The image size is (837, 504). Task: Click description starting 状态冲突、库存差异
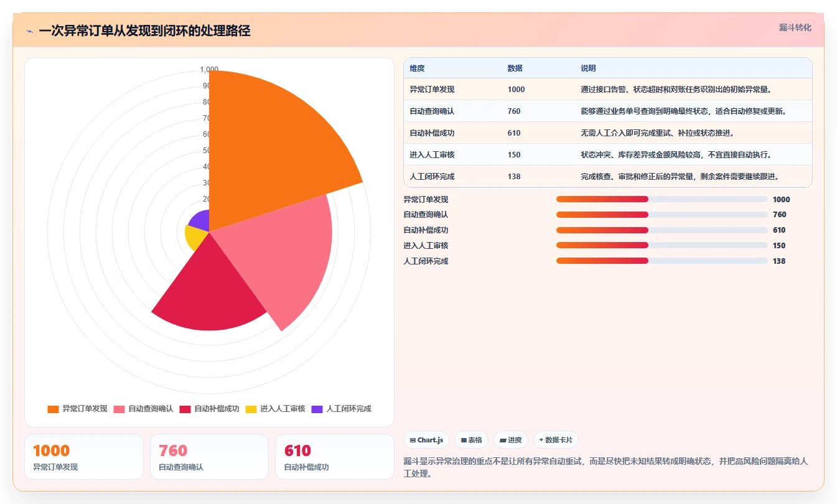coord(676,155)
